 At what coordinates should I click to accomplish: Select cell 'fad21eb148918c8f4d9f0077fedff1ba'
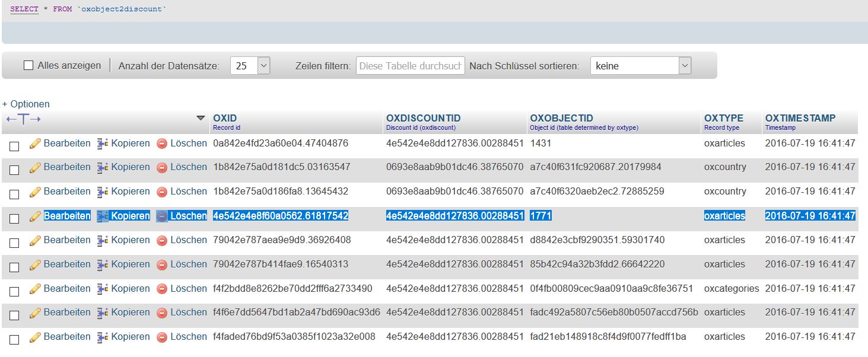(x=608, y=337)
